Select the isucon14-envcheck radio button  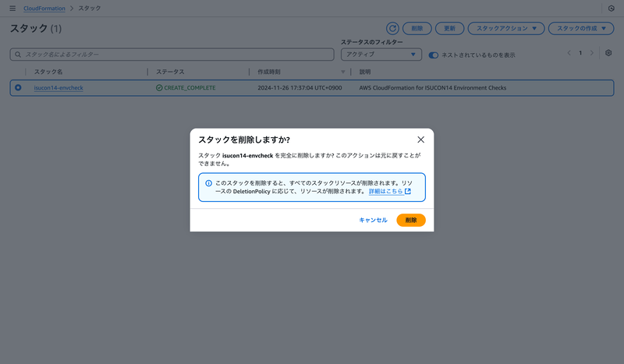pos(18,87)
